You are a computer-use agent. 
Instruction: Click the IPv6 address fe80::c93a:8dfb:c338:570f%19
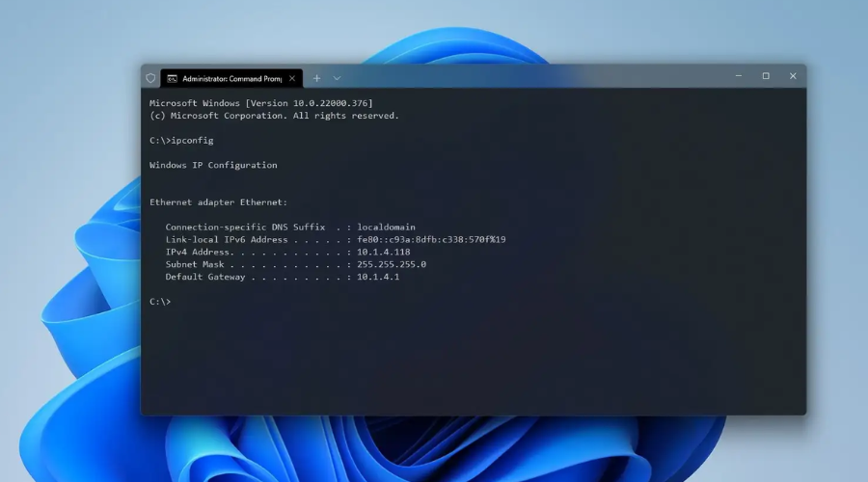[431, 240]
